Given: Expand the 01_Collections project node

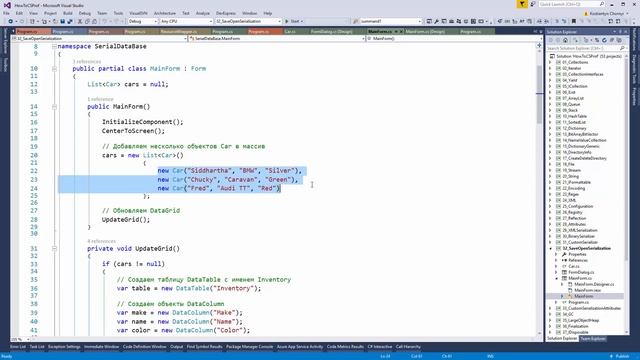Looking at the screenshot, I should 550,62.
